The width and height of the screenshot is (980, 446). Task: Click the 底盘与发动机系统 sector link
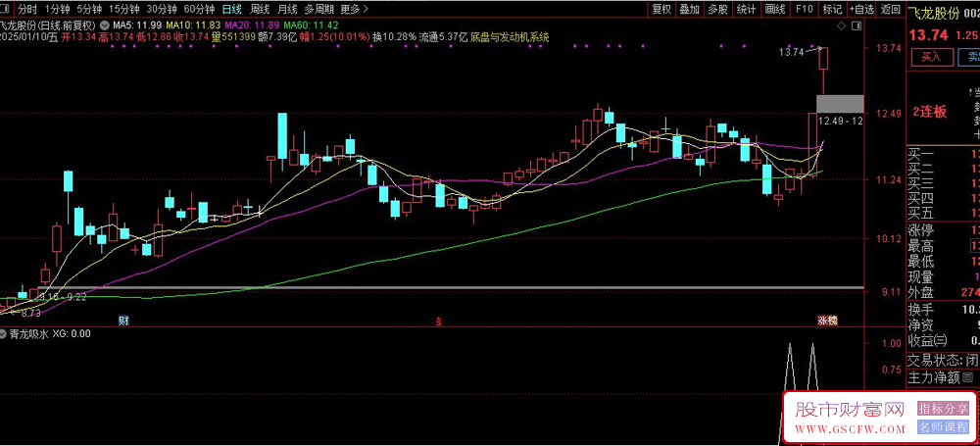(511, 37)
